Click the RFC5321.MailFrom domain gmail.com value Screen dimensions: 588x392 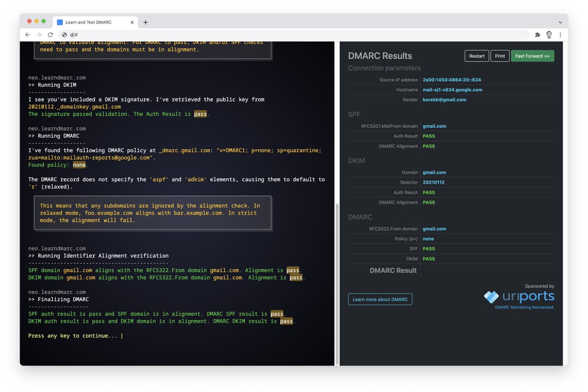(435, 126)
